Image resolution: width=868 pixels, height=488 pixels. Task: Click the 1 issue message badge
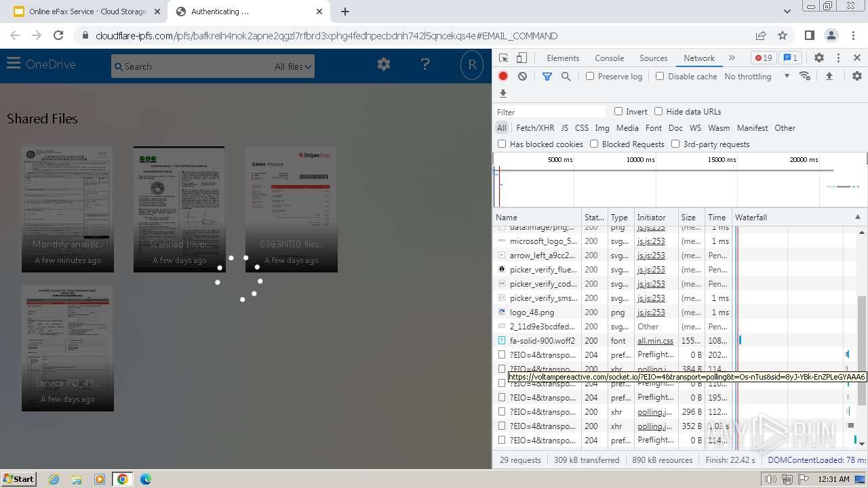pyautogui.click(x=790, y=58)
